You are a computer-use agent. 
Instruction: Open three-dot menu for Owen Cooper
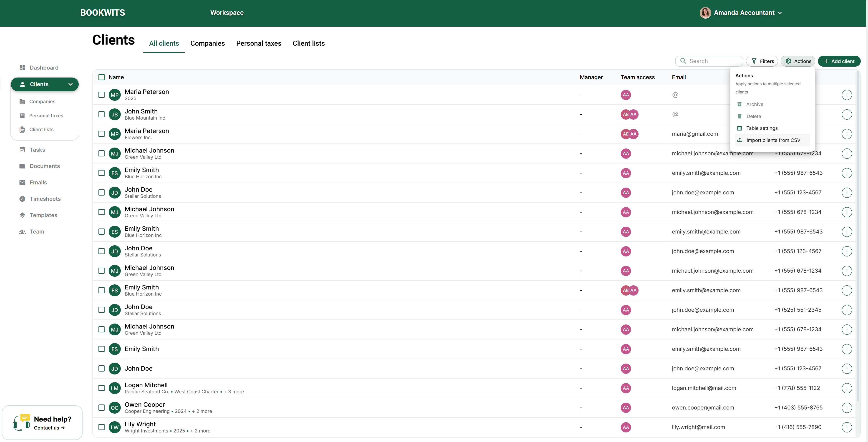(x=846, y=408)
